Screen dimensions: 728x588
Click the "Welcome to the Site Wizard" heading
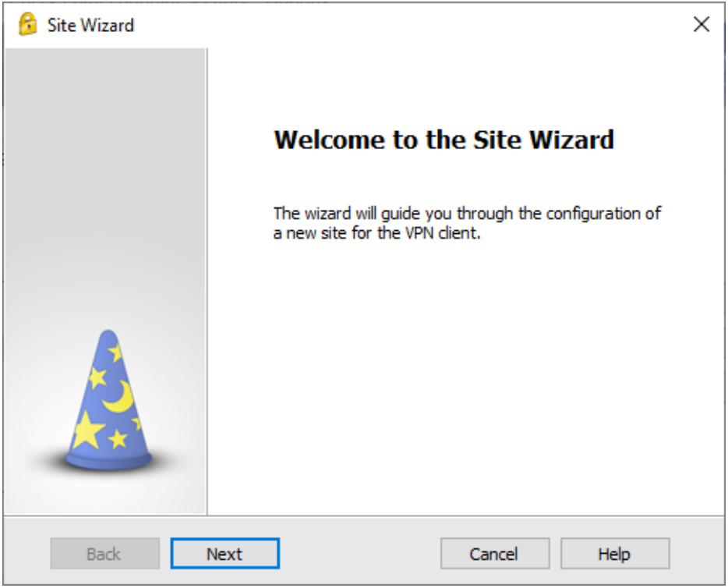(444, 140)
